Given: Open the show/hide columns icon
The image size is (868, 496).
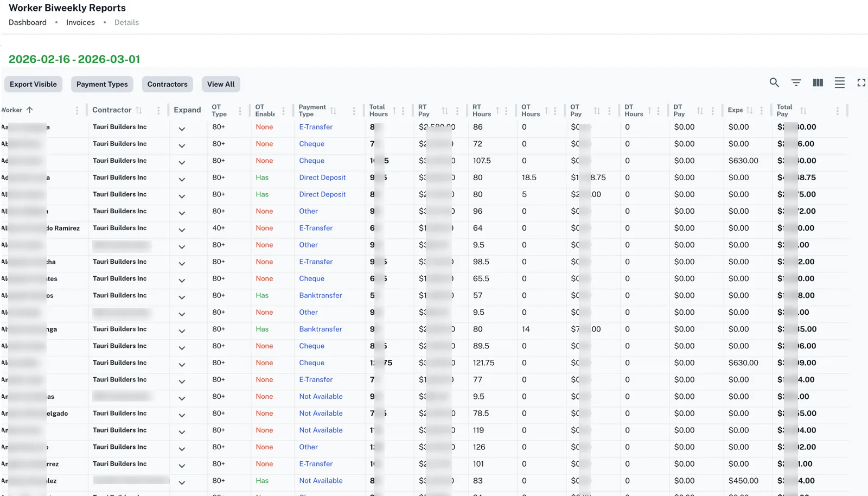Looking at the screenshot, I should point(818,82).
